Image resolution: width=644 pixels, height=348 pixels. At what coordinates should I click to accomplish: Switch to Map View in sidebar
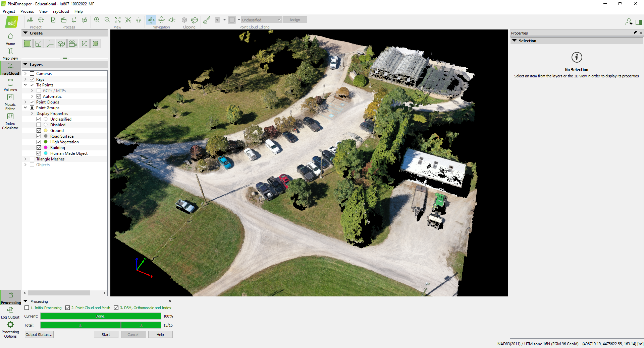[10, 54]
